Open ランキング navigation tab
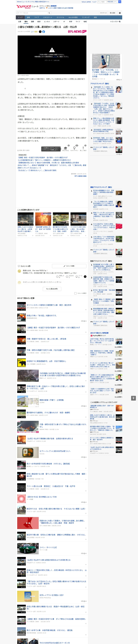The width and height of the screenshot is (138, 644). click(x=86, y=17)
